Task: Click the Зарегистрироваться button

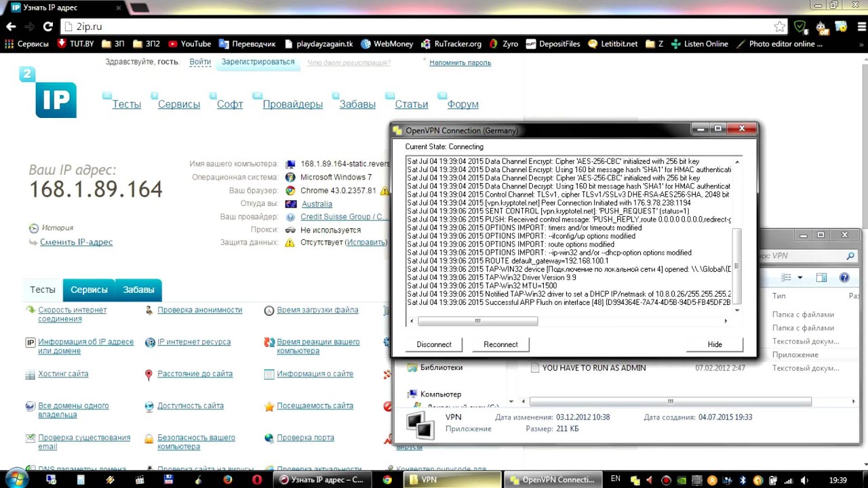Action: (258, 62)
